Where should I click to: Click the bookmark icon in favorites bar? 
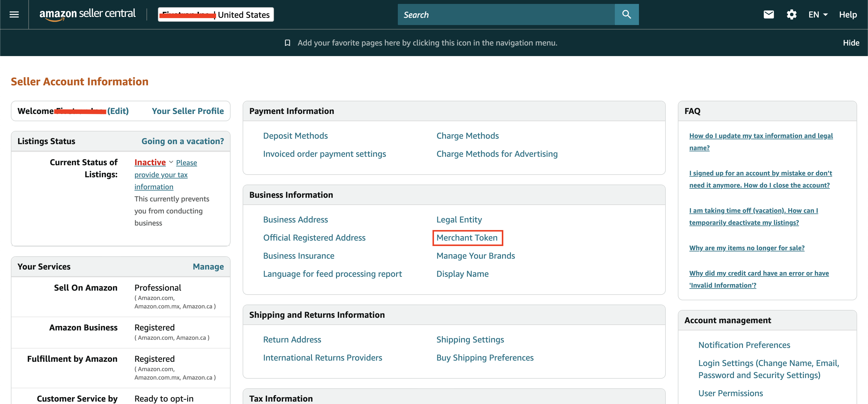click(x=288, y=43)
